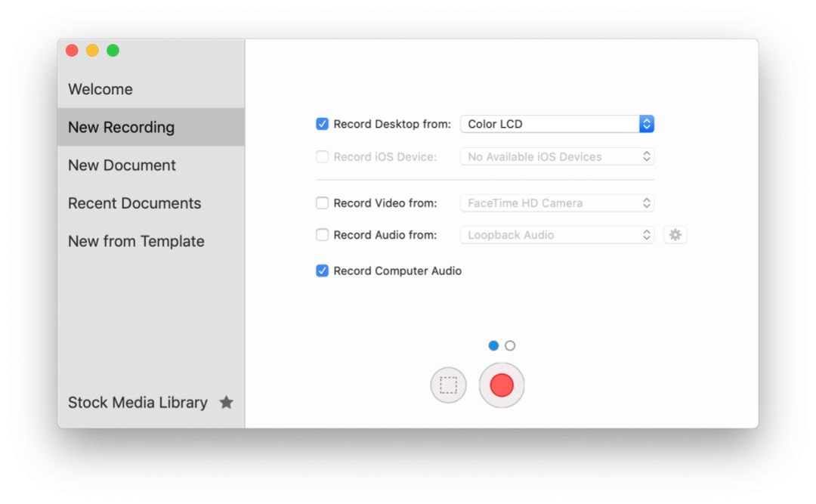Viewport: 816px width, 504px height.
Task: Enable Record Audio from checkbox
Action: click(x=322, y=235)
